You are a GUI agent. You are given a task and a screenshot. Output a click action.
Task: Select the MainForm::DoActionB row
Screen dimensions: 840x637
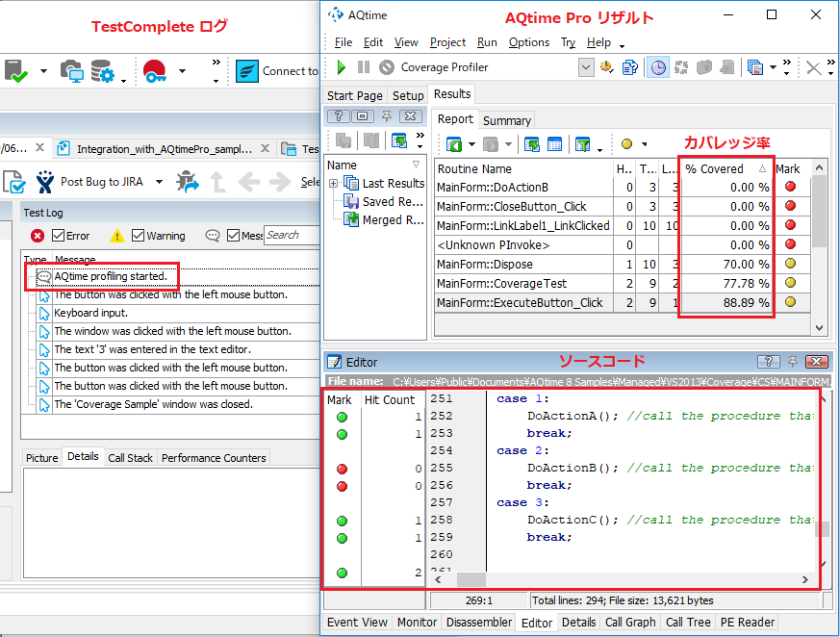[624, 188]
